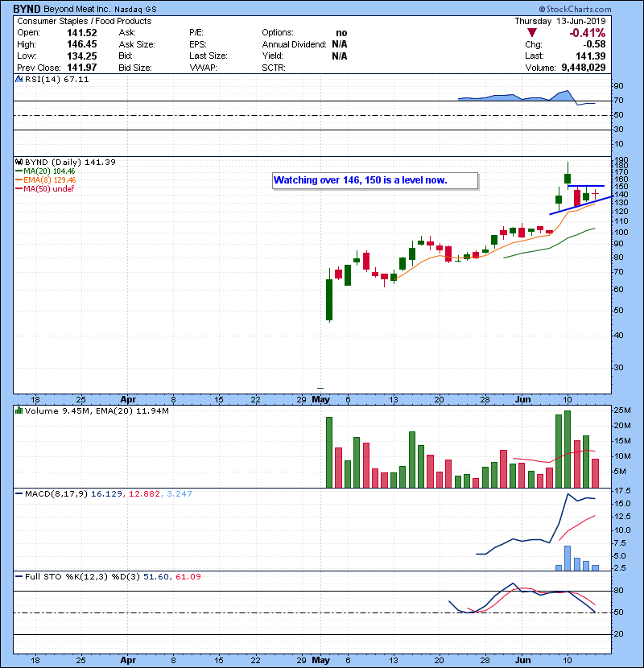Image resolution: width=644 pixels, height=668 pixels.
Task: Click the volume bars icon beside Volume label
Action: coord(19,410)
